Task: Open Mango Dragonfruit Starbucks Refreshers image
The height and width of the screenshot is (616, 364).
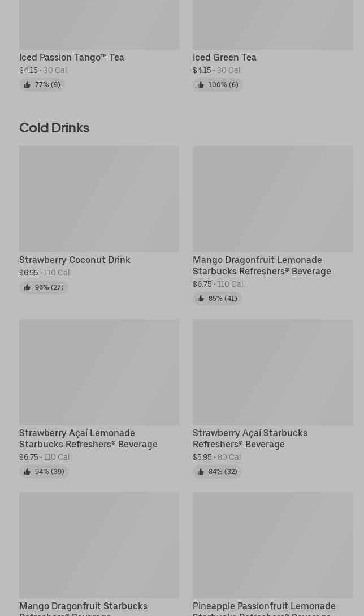Action: [x=99, y=545]
